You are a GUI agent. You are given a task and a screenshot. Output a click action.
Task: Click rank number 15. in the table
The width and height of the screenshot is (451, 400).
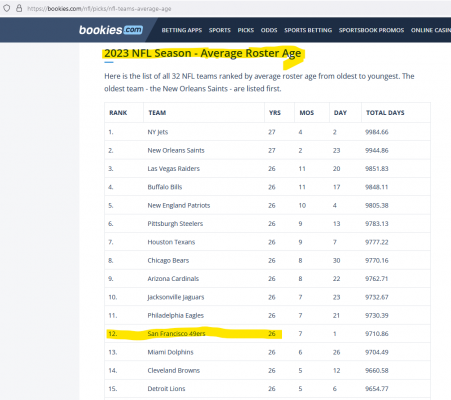click(113, 389)
